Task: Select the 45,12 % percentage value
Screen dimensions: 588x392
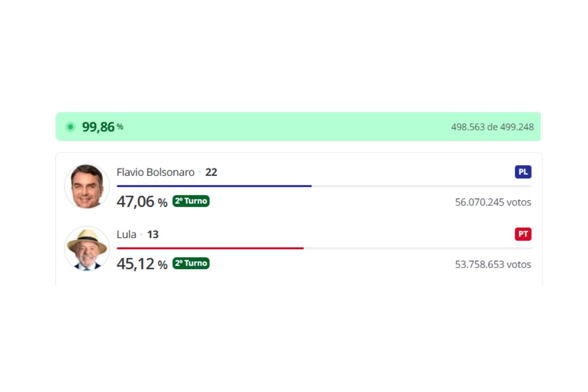Action: (142, 264)
